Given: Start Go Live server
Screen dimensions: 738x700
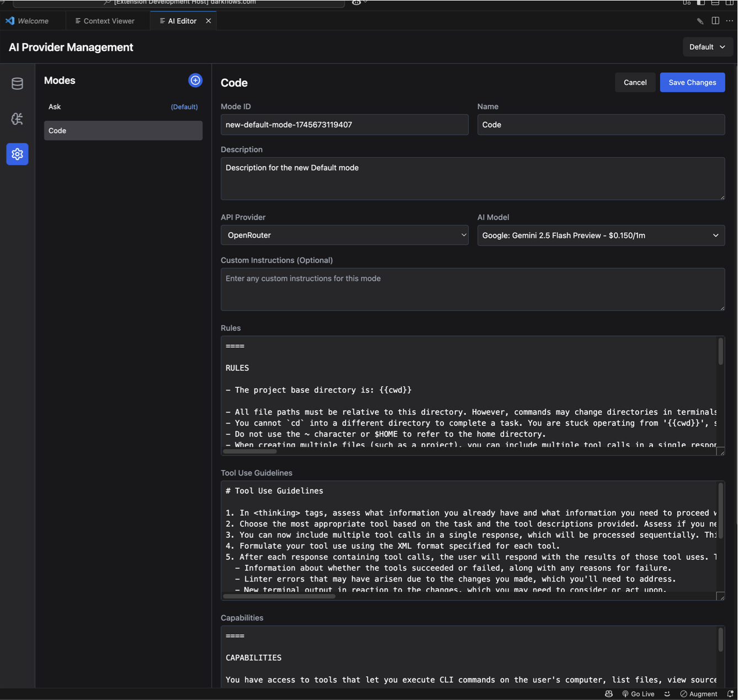Looking at the screenshot, I should point(638,694).
